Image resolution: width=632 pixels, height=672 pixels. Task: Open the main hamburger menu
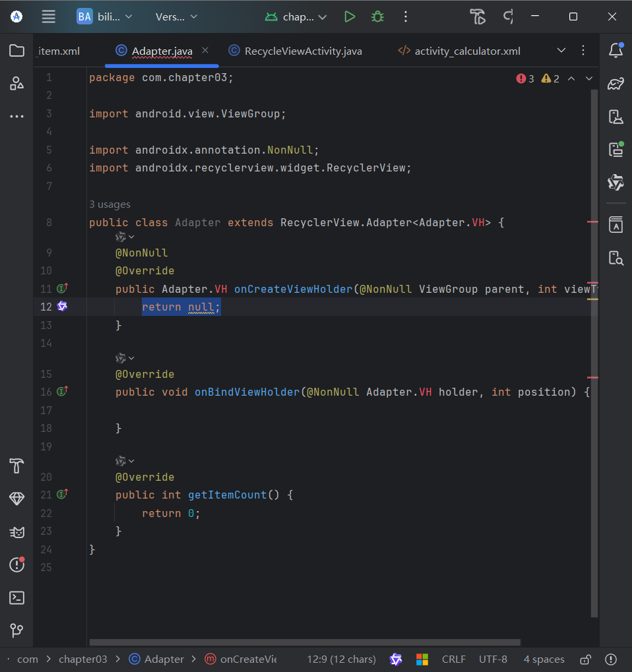click(x=48, y=16)
